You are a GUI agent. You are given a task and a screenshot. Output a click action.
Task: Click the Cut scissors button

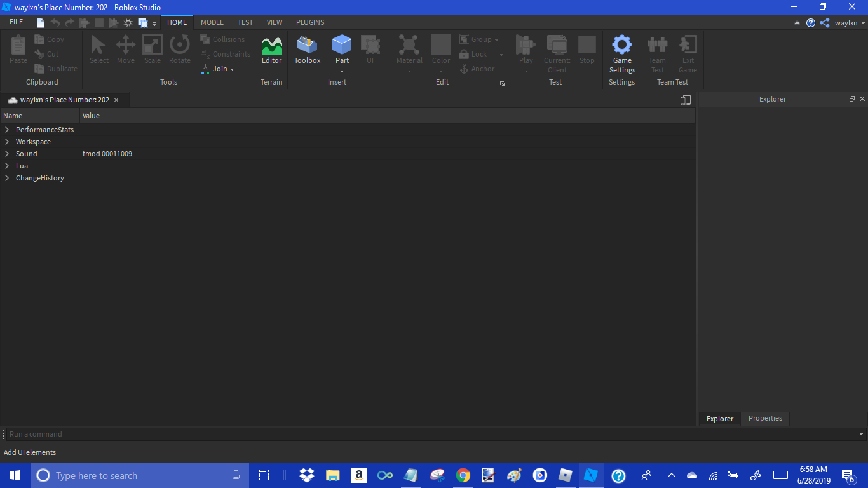tap(47, 54)
